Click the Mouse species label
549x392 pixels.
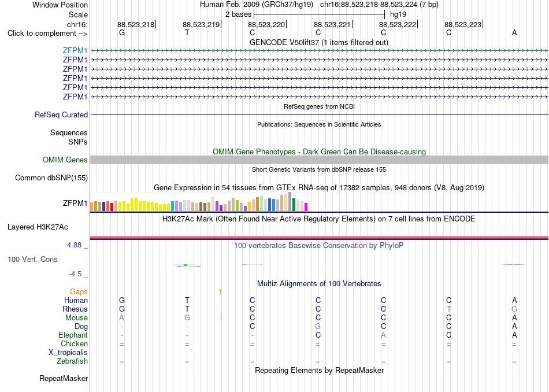point(76,318)
